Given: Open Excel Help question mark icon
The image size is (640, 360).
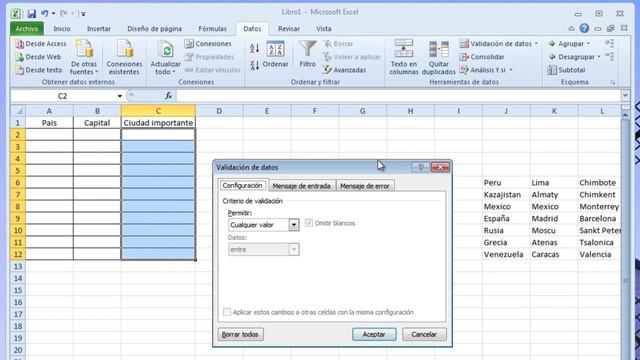Looking at the screenshot, I should 584,28.
